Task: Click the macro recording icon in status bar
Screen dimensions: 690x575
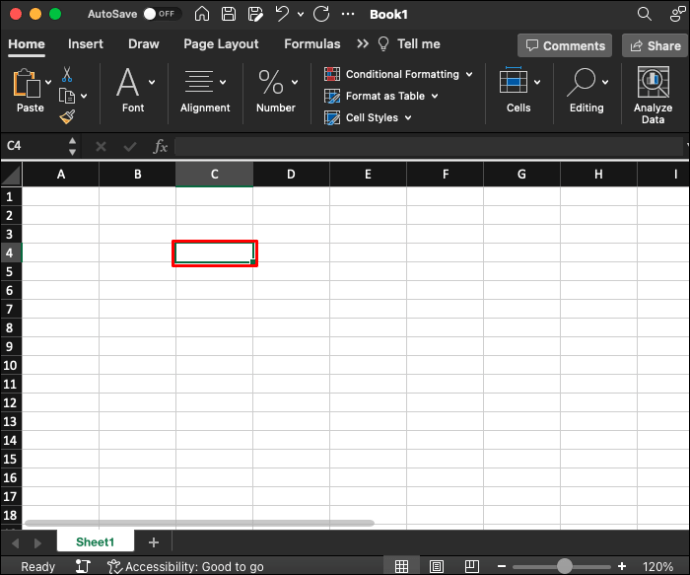Action: (83, 566)
